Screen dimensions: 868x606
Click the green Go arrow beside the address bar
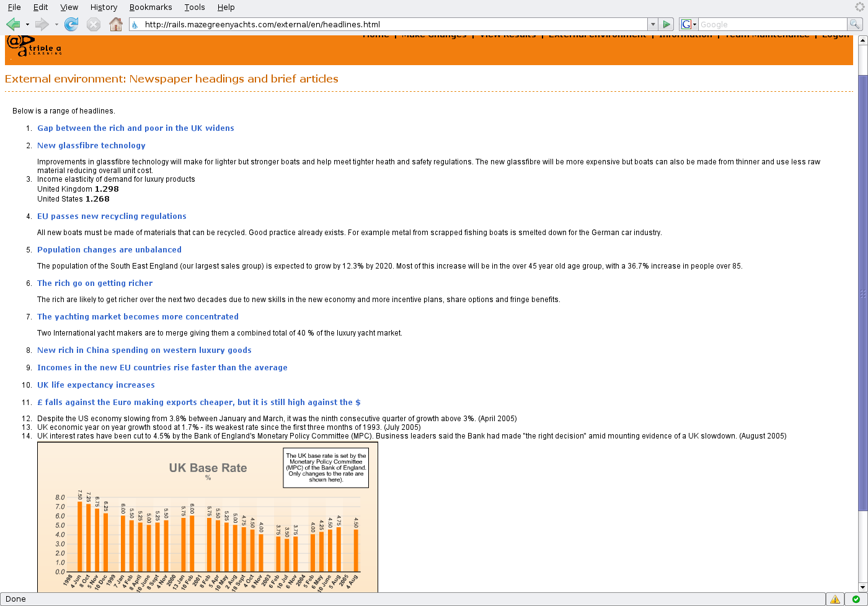tap(666, 24)
